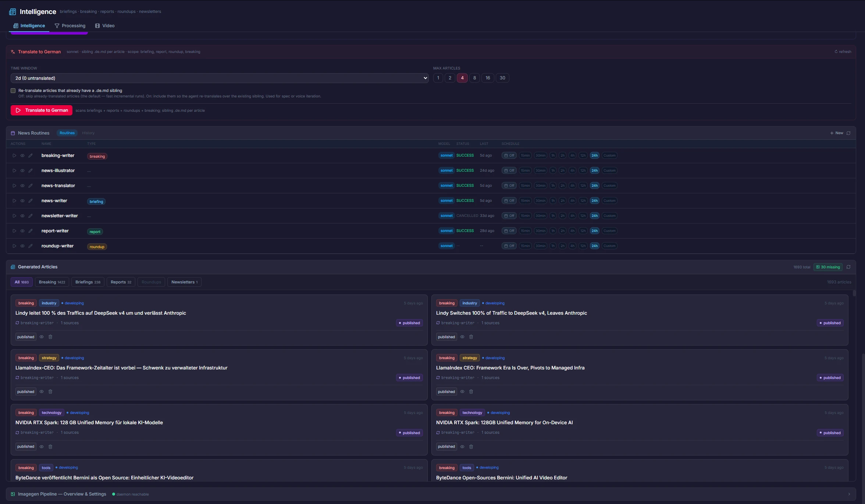
Task: Delete the English Lindy Switches article
Action: 471,337
